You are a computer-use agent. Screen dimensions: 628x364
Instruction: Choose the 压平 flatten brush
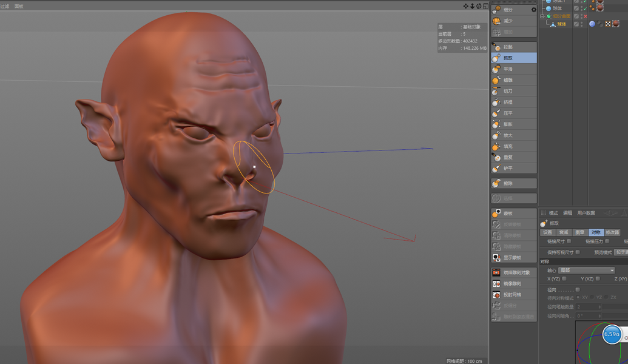tap(514, 113)
